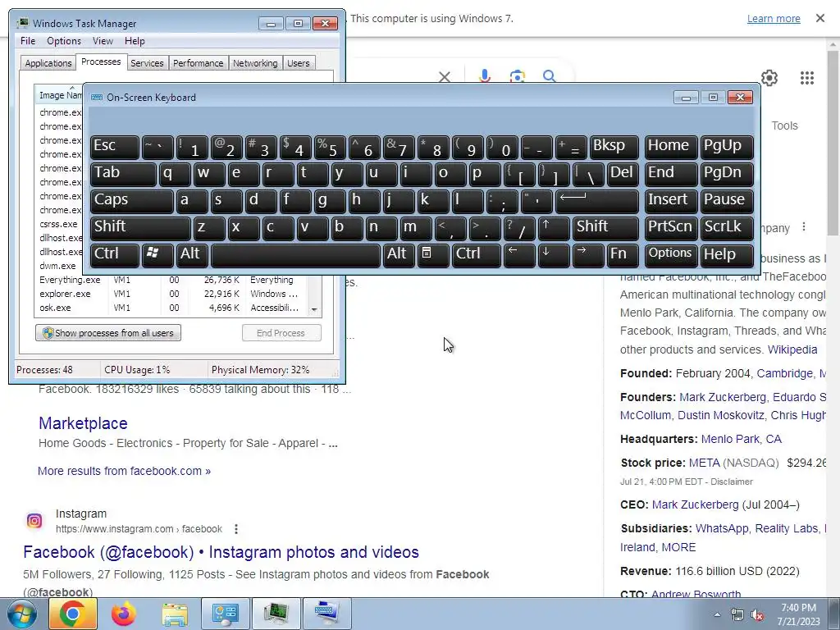Switch to On-Screen Keyboard taskbar icon
Image resolution: width=840 pixels, height=630 pixels.
click(326, 614)
